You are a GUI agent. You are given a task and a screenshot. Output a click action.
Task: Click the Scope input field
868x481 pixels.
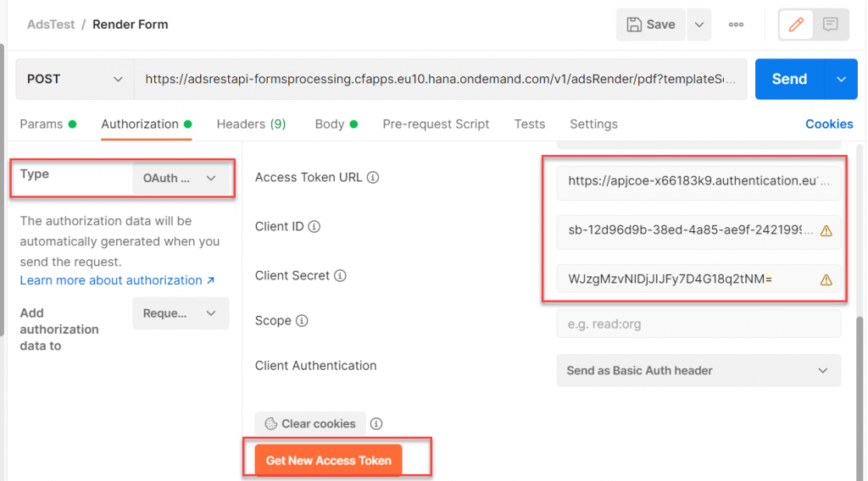pos(698,324)
